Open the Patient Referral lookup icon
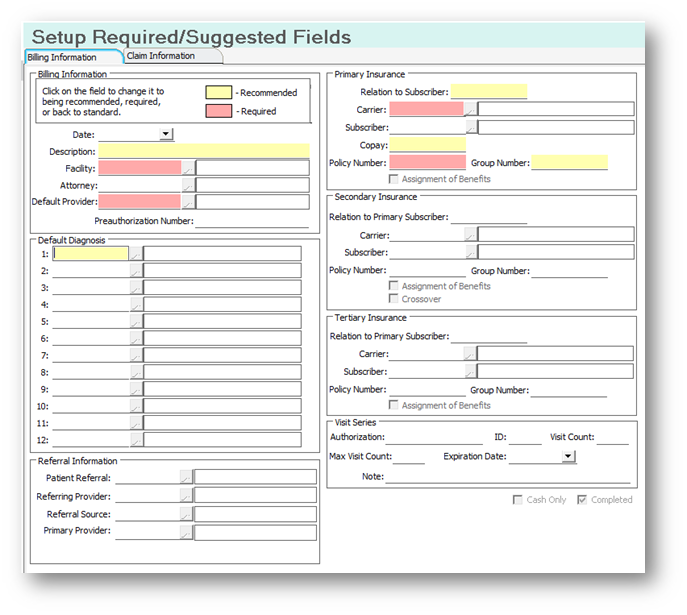 (186, 479)
